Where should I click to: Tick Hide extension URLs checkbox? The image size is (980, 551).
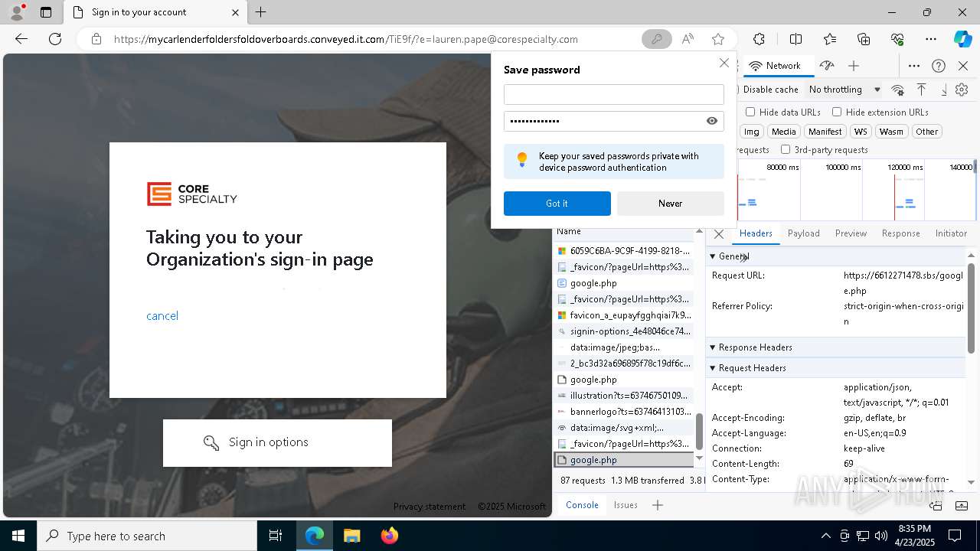(837, 112)
